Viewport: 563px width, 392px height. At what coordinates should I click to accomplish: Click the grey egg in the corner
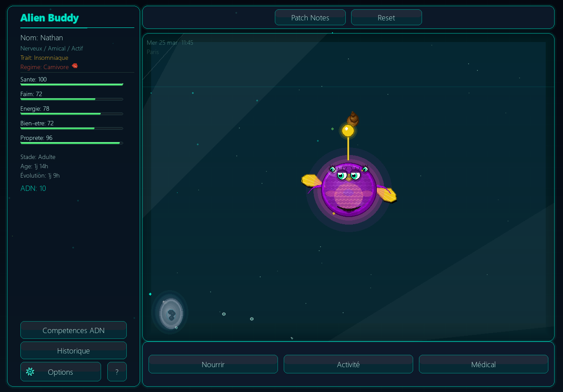click(x=171, y=314)
